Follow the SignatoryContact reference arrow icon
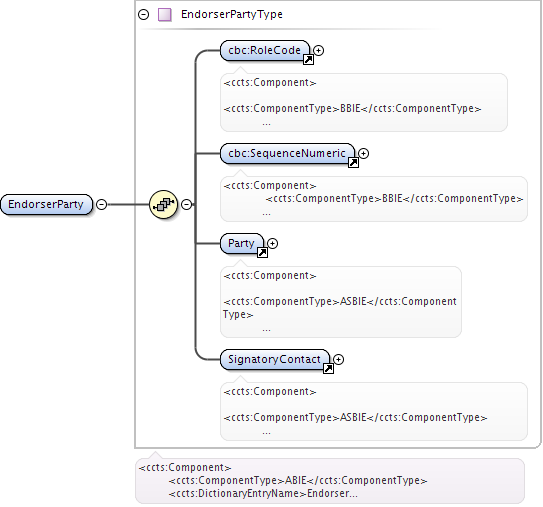 [328, 368]
